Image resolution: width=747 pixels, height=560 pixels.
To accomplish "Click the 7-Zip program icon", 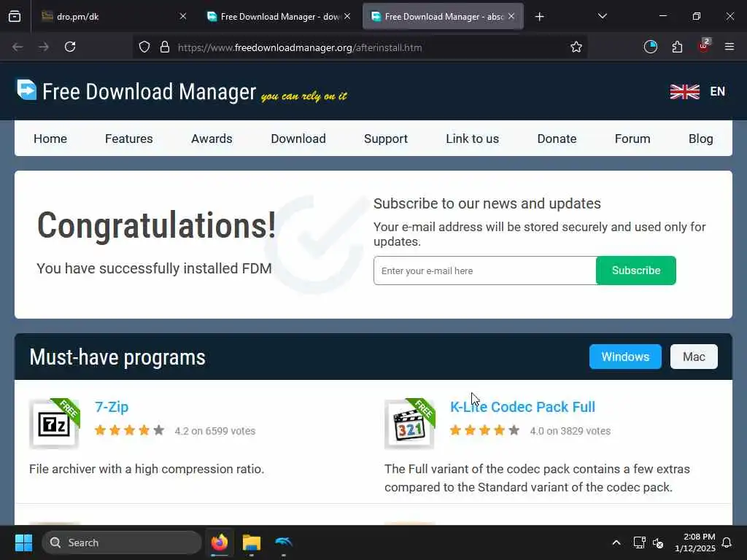I will point(54,424).
